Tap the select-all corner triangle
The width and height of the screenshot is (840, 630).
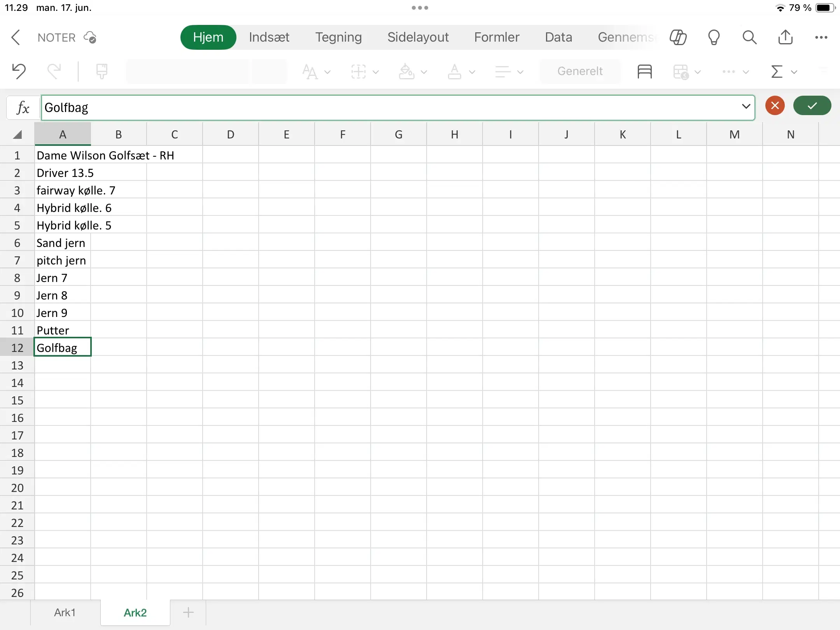tap(17, 135)
